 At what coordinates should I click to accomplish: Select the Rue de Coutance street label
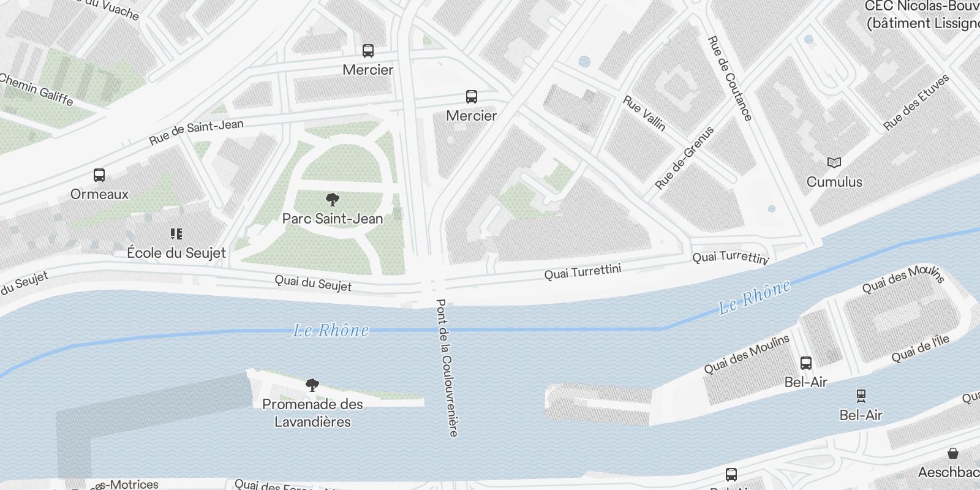pos(729,78)
